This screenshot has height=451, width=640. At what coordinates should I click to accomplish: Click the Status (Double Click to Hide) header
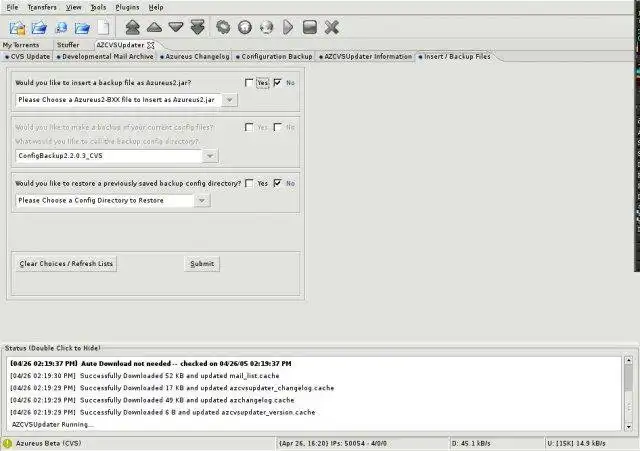pos(52,348)
